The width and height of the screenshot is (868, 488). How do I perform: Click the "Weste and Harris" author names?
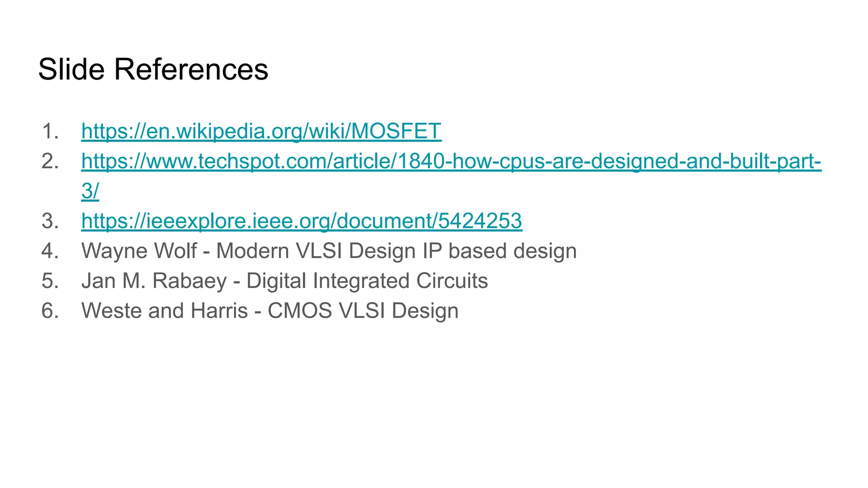[x=164, y=311]
